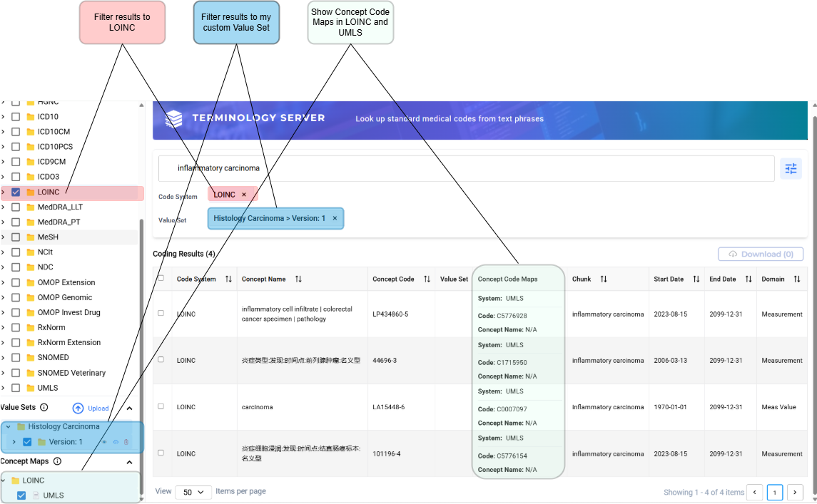This screenshot has height=504, width=817.
Task: Sort by Start Date column
Action: [x=696, y=279]
